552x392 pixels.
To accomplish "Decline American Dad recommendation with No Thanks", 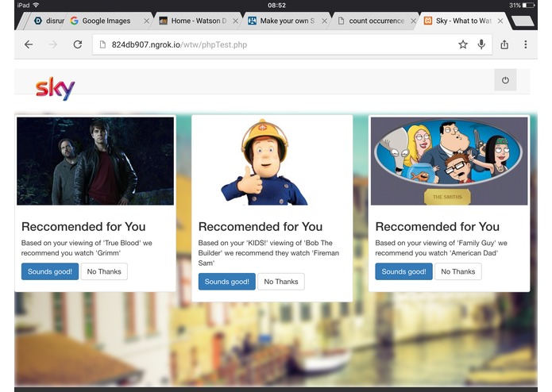I will click(458, 271).
